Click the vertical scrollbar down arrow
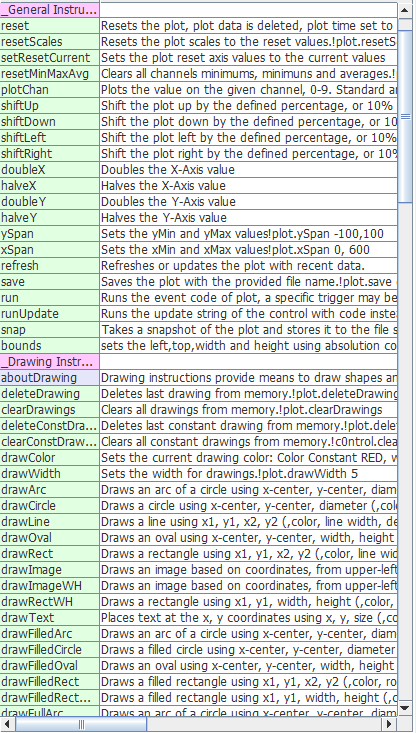416x733 pixels. (405, 709)
